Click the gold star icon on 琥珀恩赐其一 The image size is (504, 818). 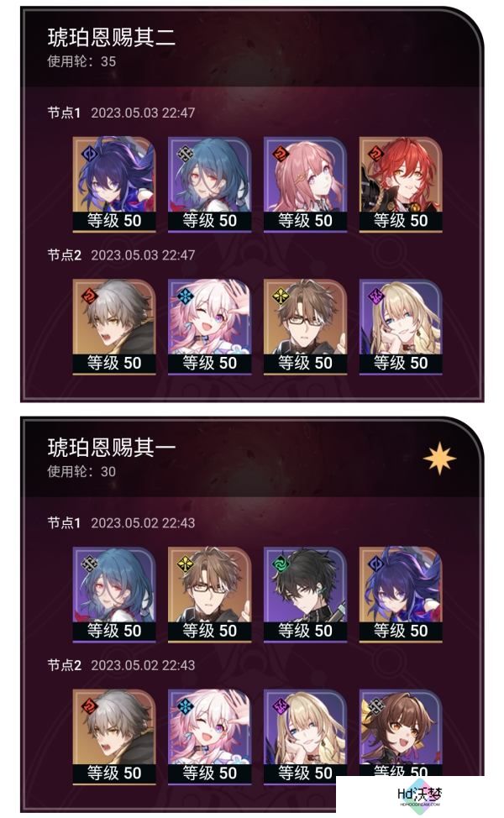438,459
